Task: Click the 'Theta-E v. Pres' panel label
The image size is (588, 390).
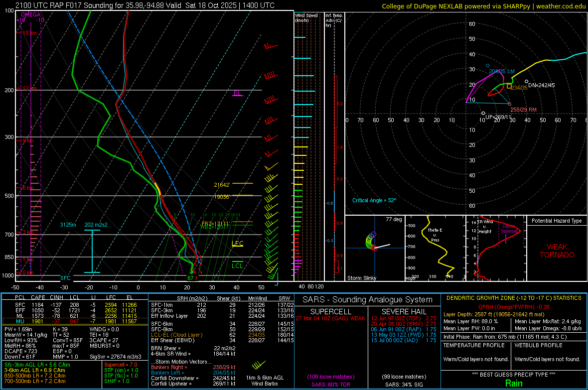Action: [435, 235]
